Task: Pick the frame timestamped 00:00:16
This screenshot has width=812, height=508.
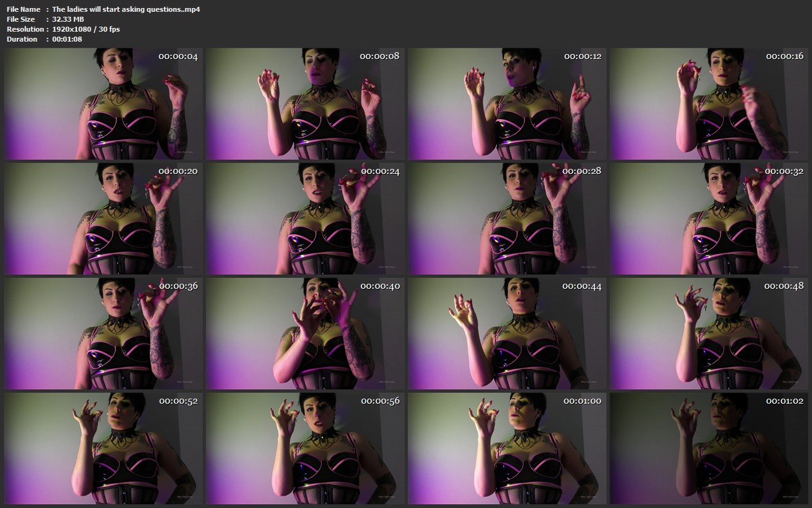Action: point(709,104)
